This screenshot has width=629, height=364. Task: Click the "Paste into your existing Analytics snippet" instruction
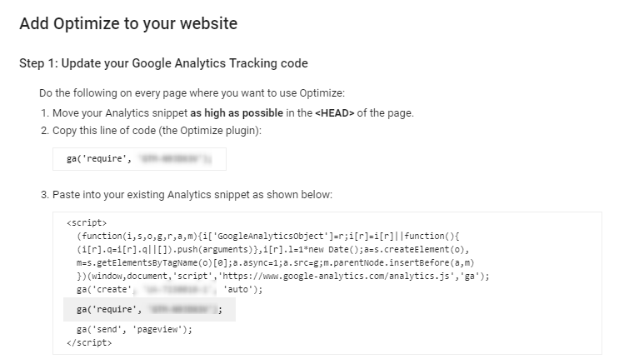(x=192, y=195)
